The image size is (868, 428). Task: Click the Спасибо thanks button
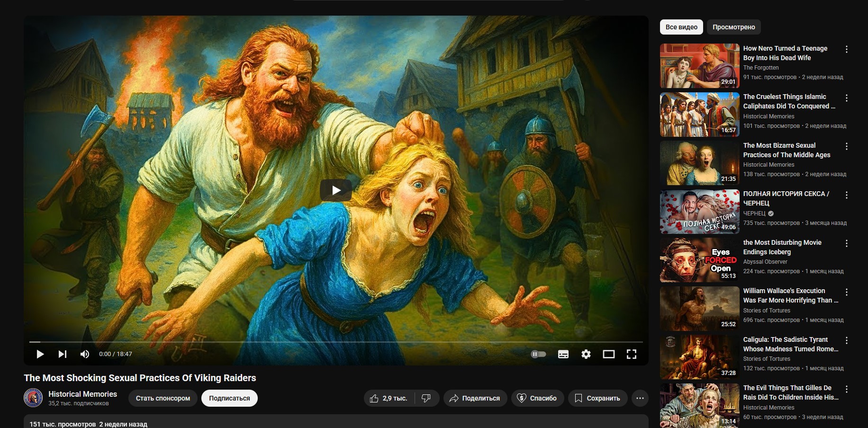point(537,398)
